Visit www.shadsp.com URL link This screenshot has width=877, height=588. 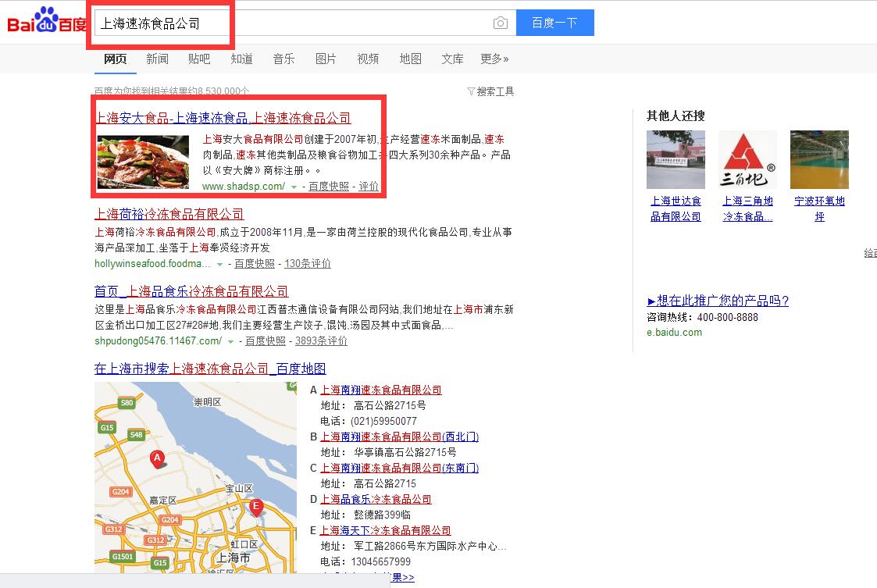(x=244, y=187)
